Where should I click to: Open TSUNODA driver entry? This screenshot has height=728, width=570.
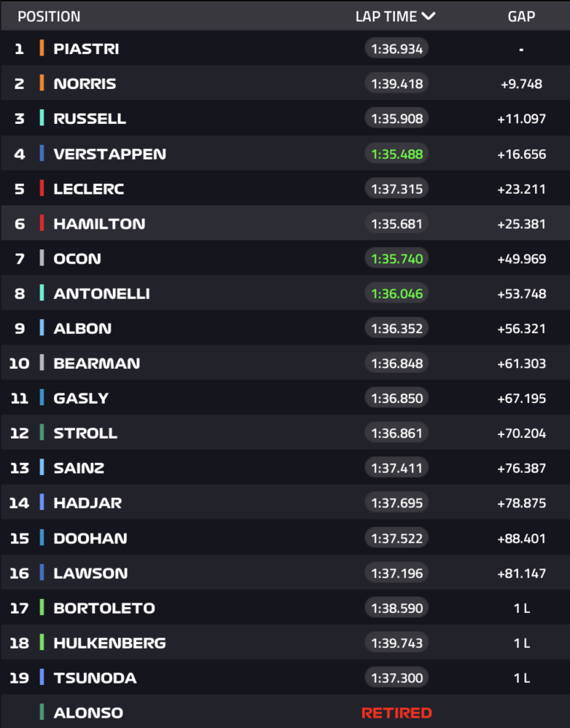pyautogui.click(x=95, y=678)
